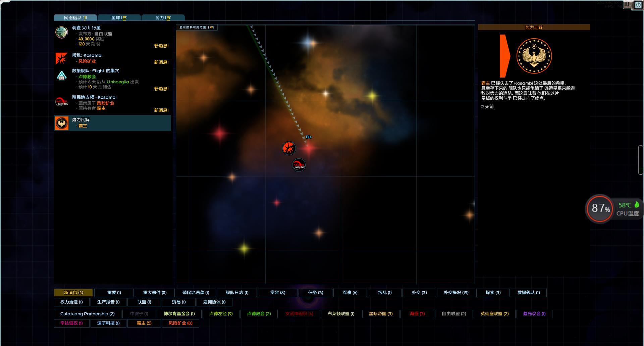Click the large Hegemony crest in details panel

point(534,56)
